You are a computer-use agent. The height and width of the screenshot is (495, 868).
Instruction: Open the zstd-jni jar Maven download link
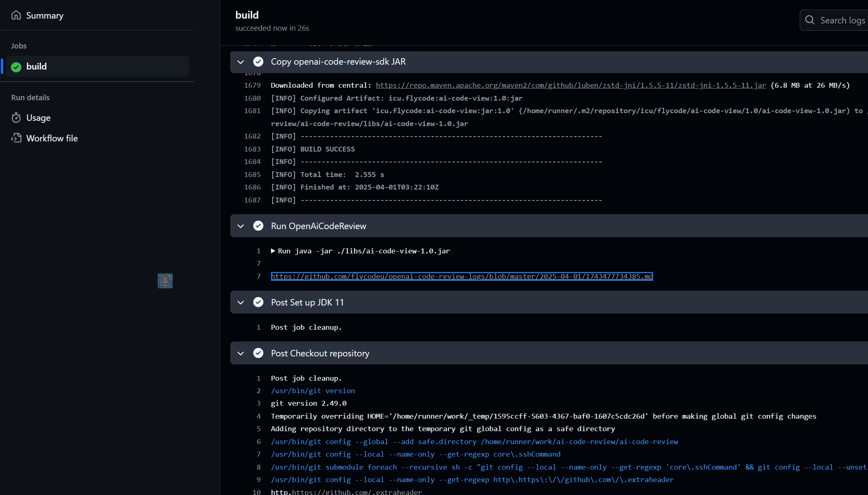point(571,85)
